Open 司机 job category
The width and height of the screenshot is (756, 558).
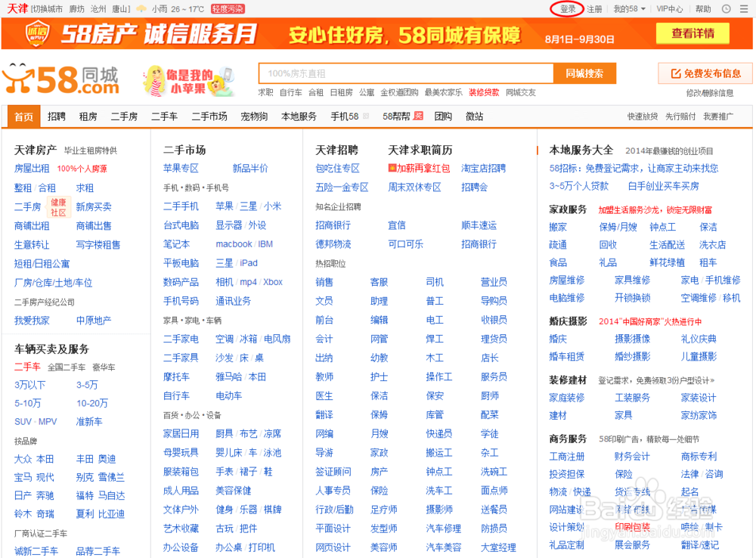pos(435,282)
